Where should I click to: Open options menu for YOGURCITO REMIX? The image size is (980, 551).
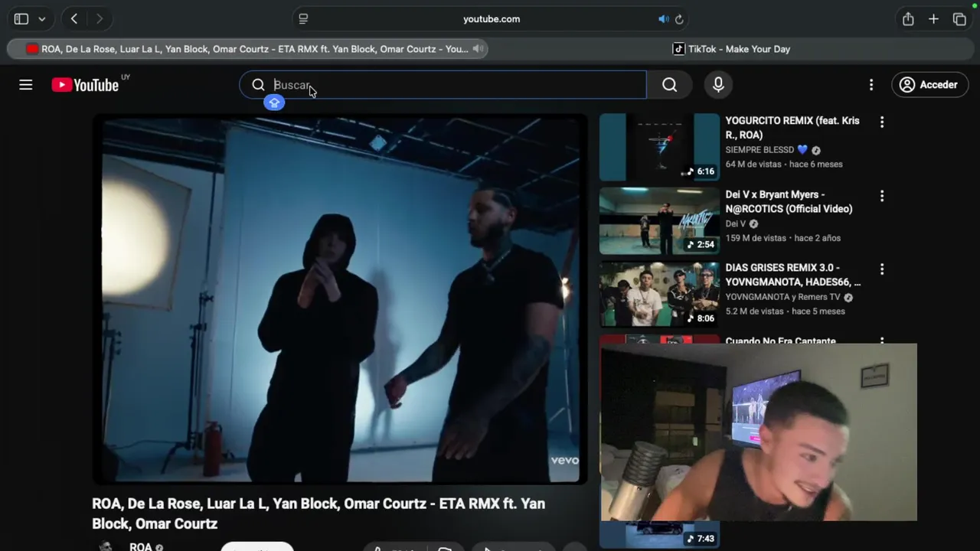(882, 122)
